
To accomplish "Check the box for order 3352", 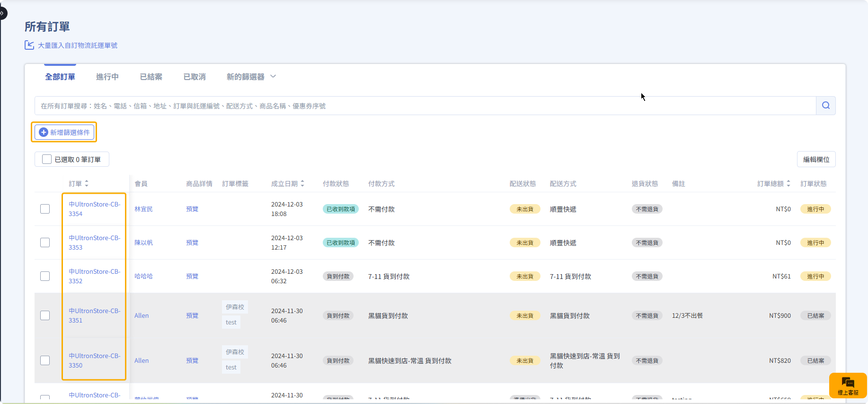I will (45, 276).
